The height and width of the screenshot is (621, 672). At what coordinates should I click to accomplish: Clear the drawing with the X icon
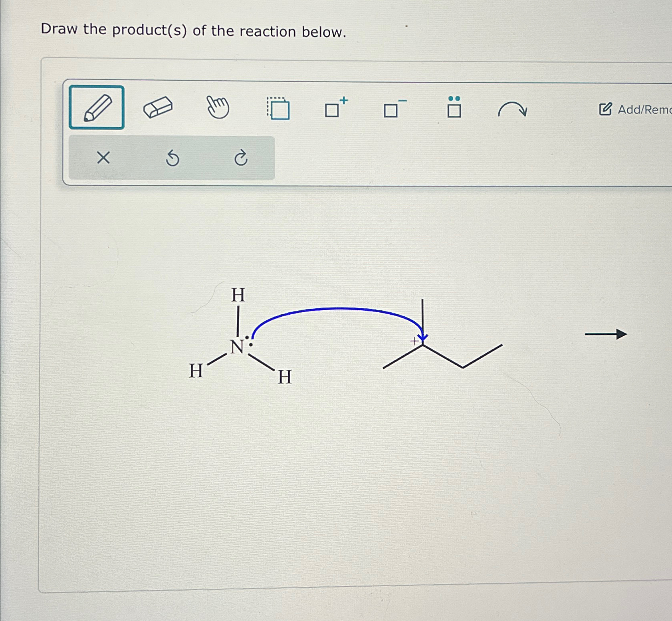point(103,158)
